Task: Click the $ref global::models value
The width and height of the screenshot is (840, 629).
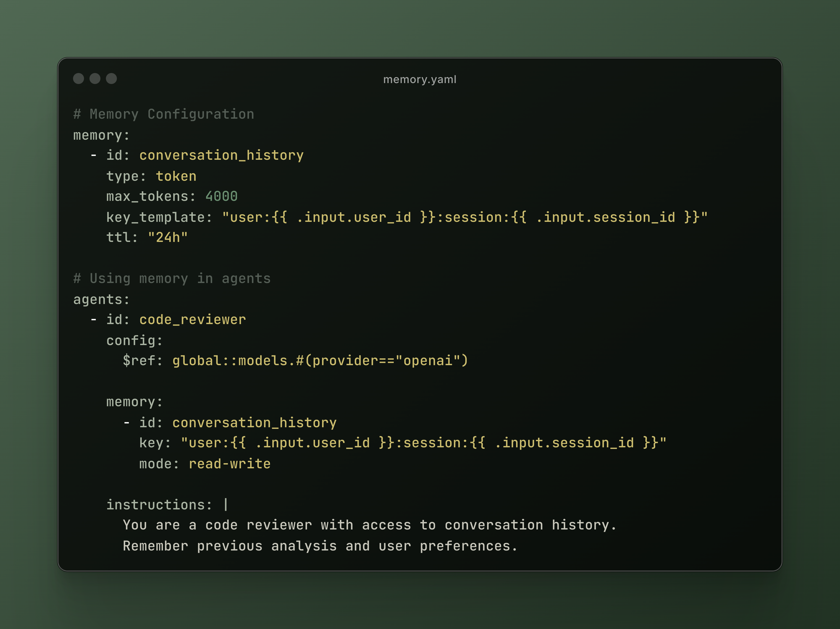Action: pos(320,361)
